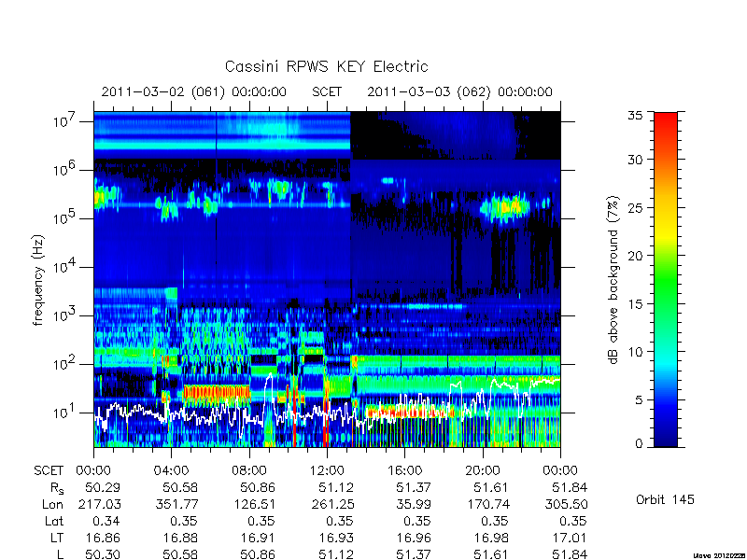Click Lon value '217.03'
This screenshot has height=560, width=747.
pyautogui.click(x=100, y=504)
